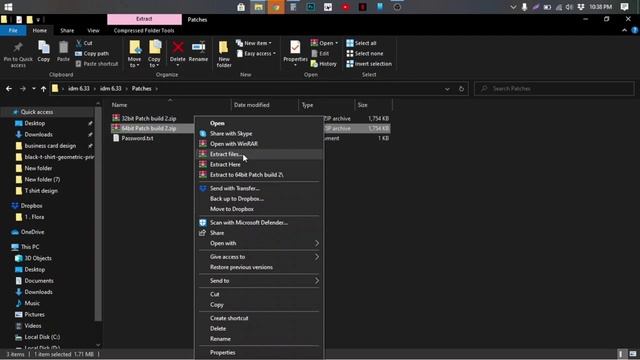The width and height of the screenshot is (640, 360).
Task: Refresh the Patches folder view
Action: 461,89
